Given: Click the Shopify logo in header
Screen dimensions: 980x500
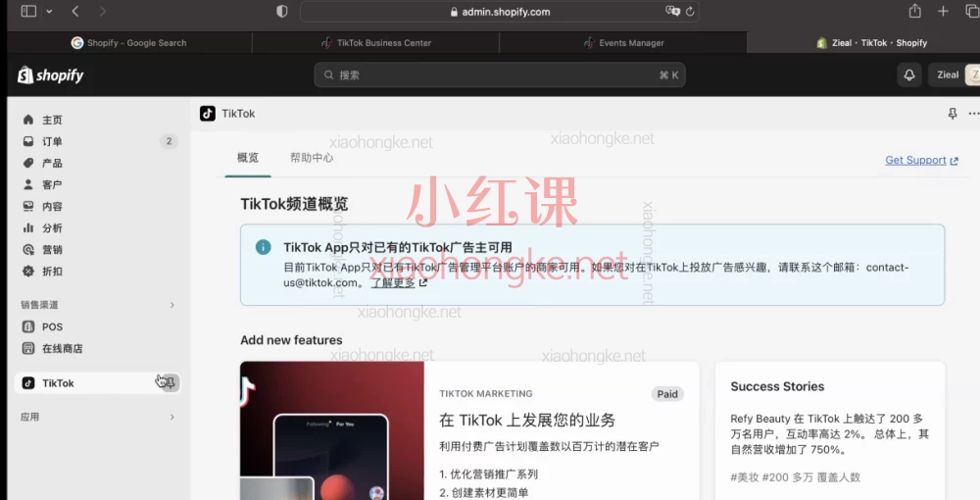Looking at the screenshot, I should pyautogui.click(x=51, y=75).
